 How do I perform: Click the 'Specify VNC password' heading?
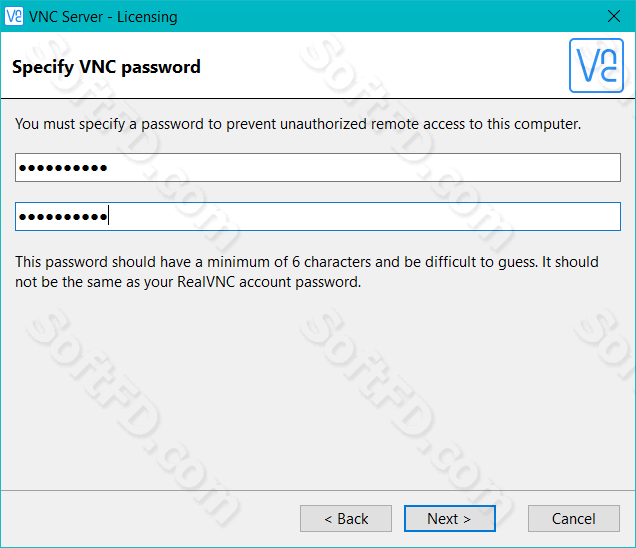coord(106,67)
